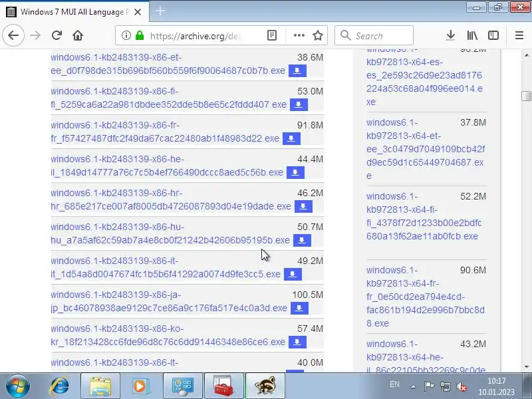Open the Firefox hamburger menu
This screenshot has height=399, width=532.
(x=519, y=35)
